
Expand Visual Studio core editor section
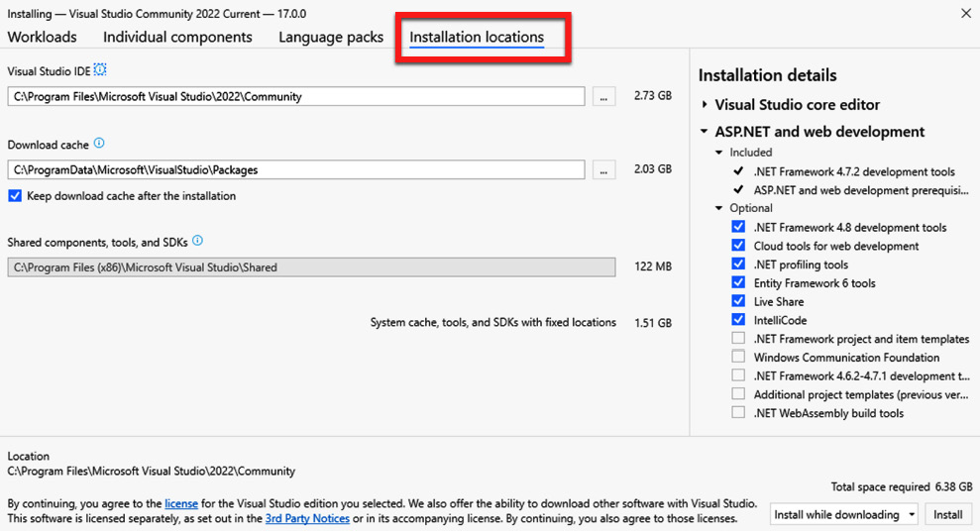[705, 104]
